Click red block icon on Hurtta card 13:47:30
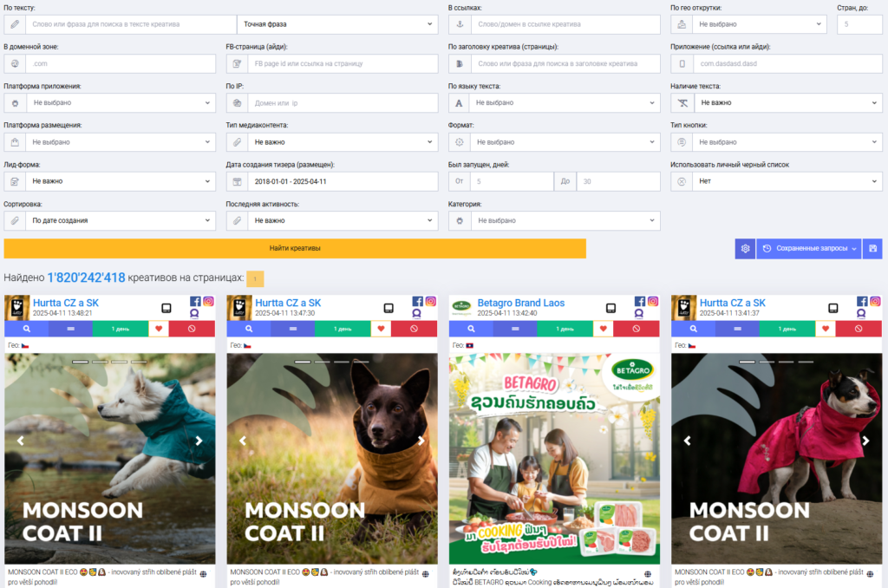888x588 pixels. tap(414, 329)
